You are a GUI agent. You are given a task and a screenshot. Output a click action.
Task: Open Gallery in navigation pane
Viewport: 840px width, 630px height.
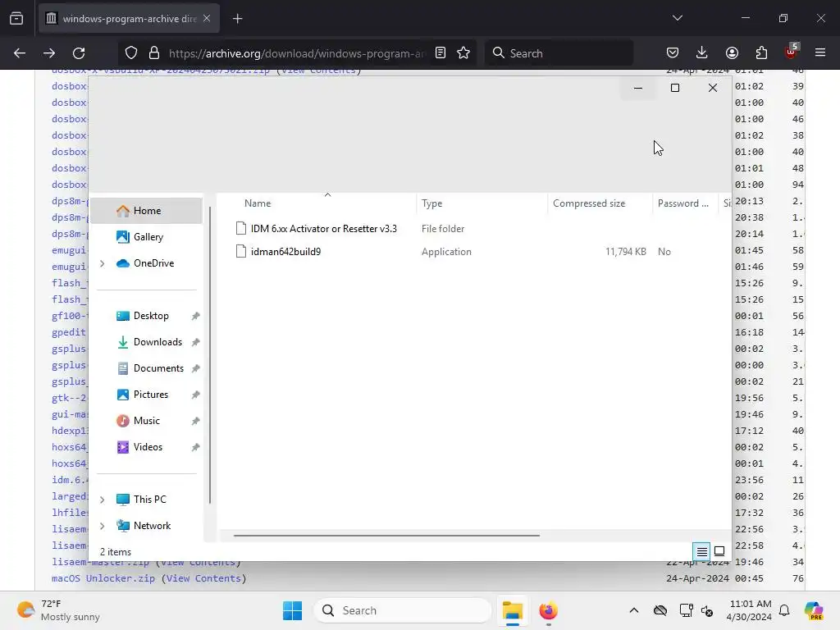[x=146, y=237]
